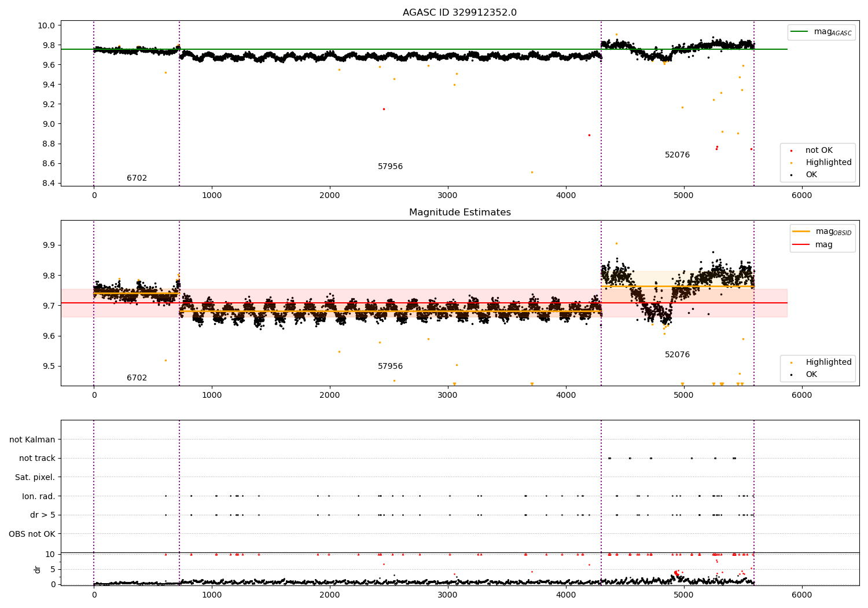Viewport: 868px width, 608px height.
Task: Click the 52076 label in Magnitude Estimates plot
Action: (x=677, y=355)
